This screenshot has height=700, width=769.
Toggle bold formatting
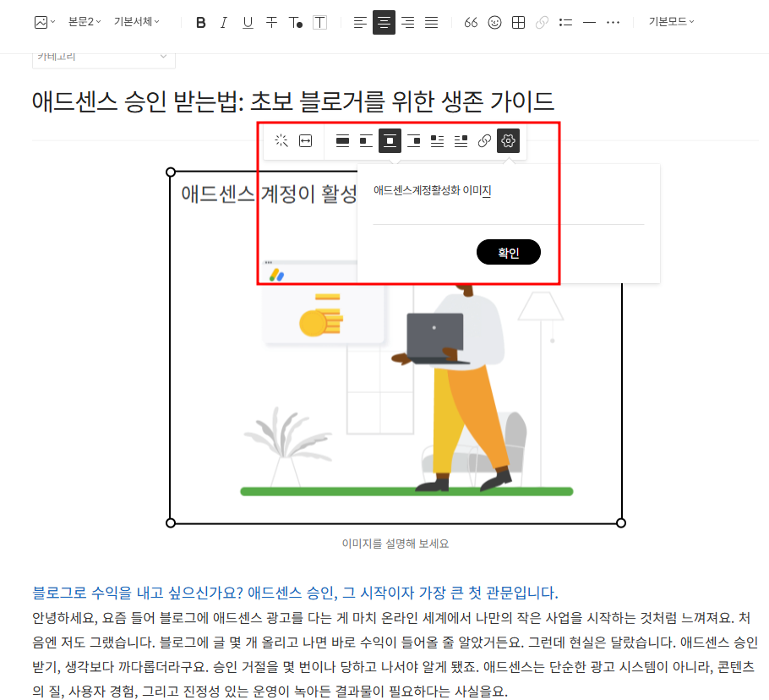click(x=200, y=23)
